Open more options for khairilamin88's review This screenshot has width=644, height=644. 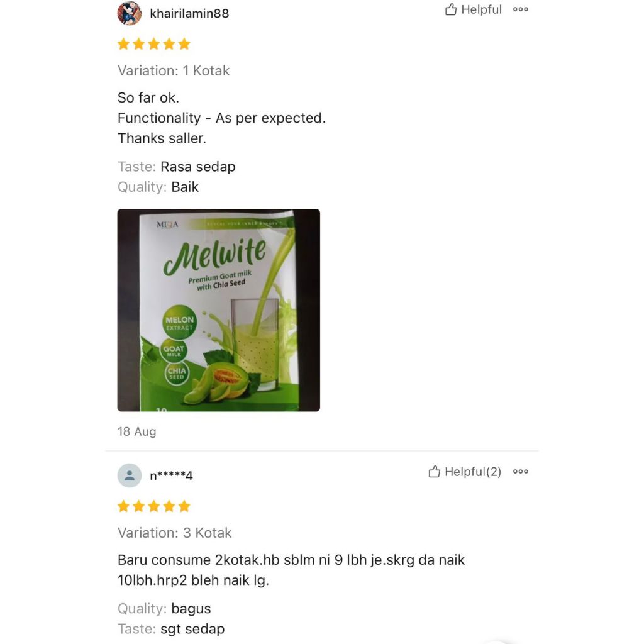520,9
